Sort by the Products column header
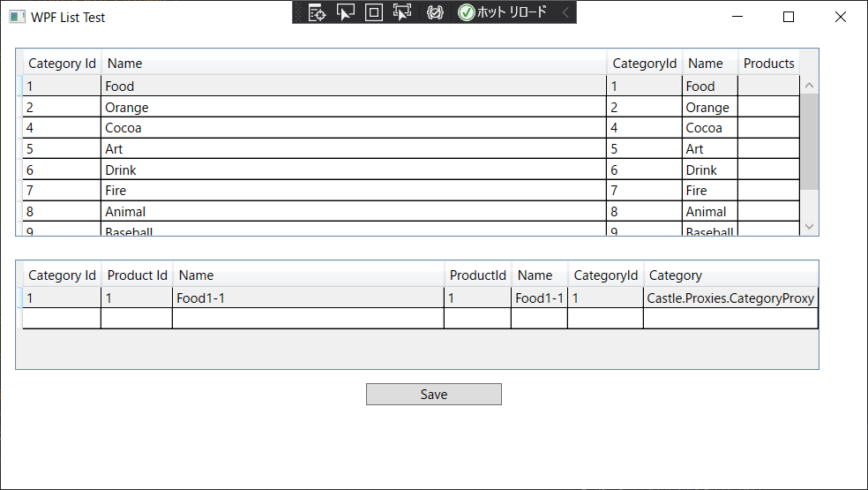The image size is (868, 490). coord(768,64)
